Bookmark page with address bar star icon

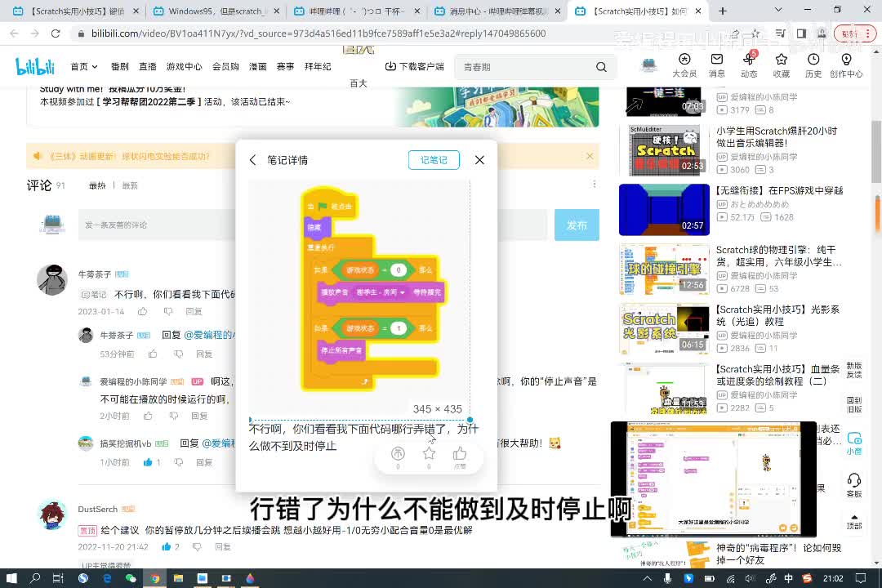point(755,33)
